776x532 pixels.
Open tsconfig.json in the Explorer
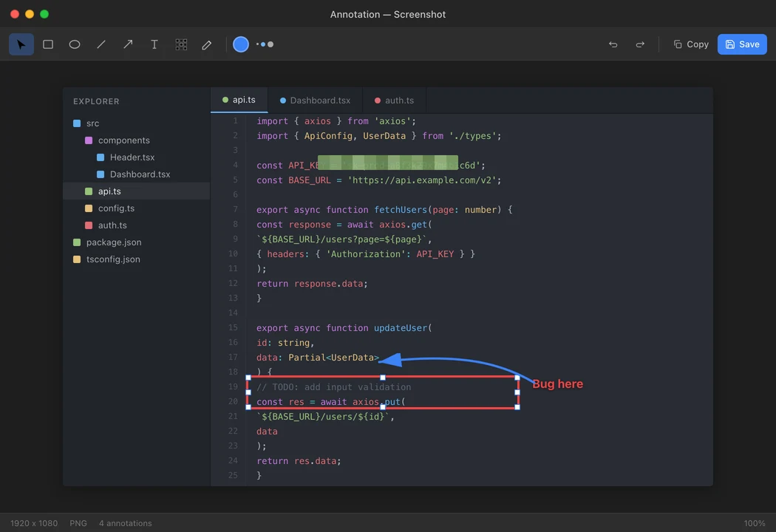(x=136, y=259)
